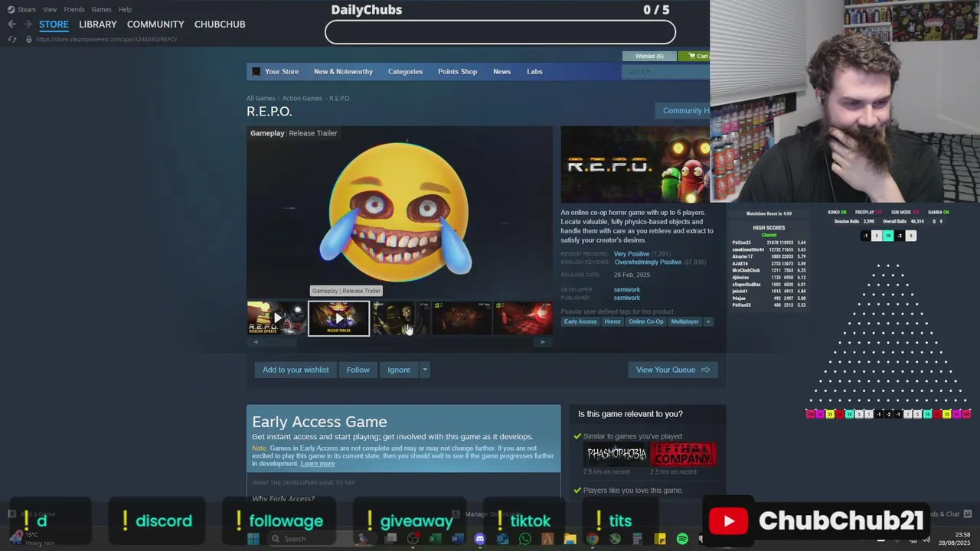The width and height of the screenshot is (980, 551).
Task: Click the left arrow on the thumbnail strip
Action: pos(256,342)
